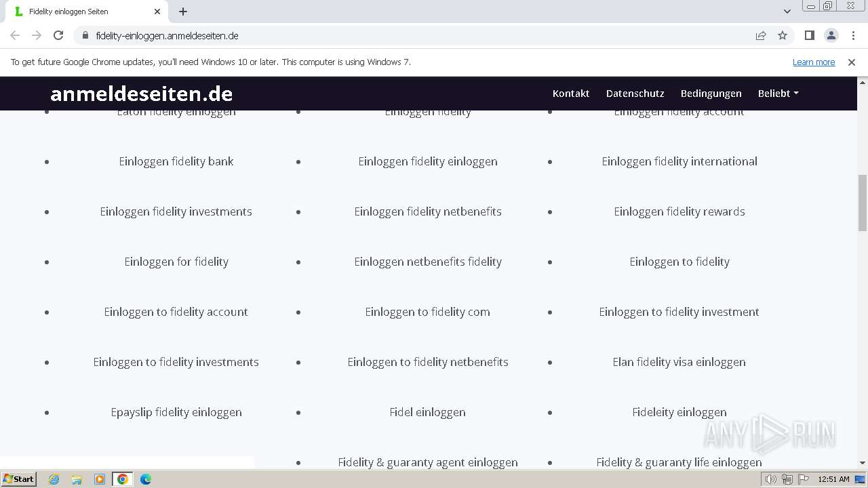The image size is (868, 488).
Task: Open the Learn more link about Chrome updates
Action: coord(814,62)
